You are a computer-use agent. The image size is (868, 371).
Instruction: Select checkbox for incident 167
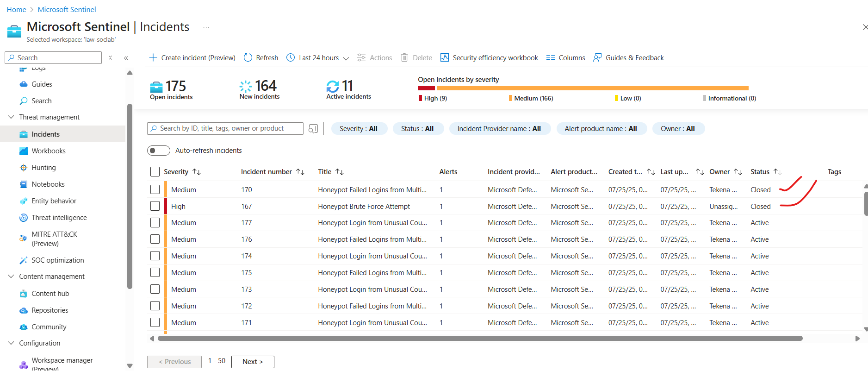tap(155, 206)
